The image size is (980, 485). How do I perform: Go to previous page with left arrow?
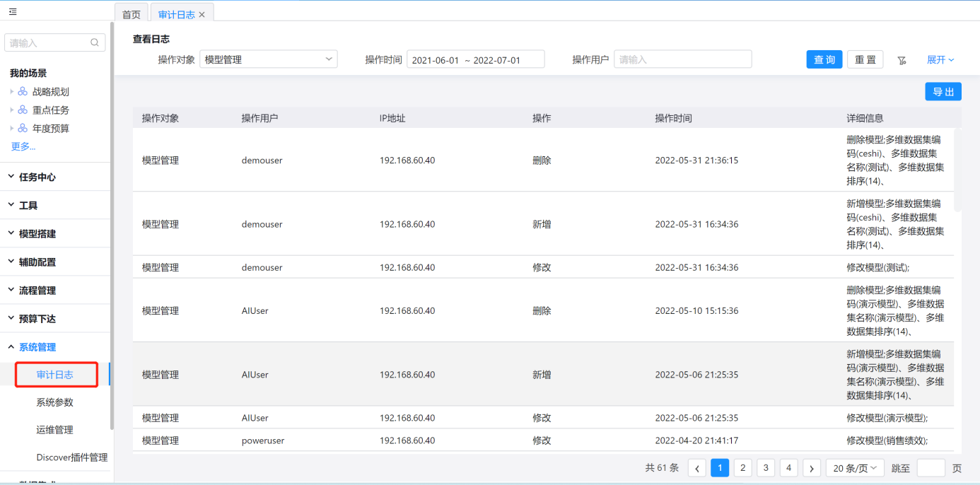coord(696,468)
